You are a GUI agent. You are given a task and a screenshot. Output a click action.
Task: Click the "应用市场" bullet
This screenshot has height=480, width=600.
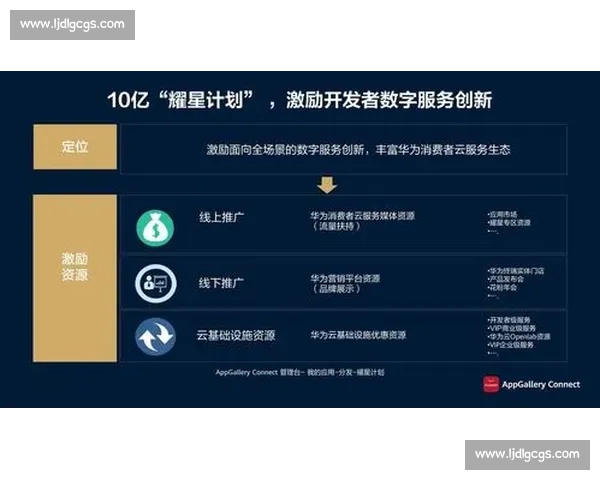click(502, 214)
